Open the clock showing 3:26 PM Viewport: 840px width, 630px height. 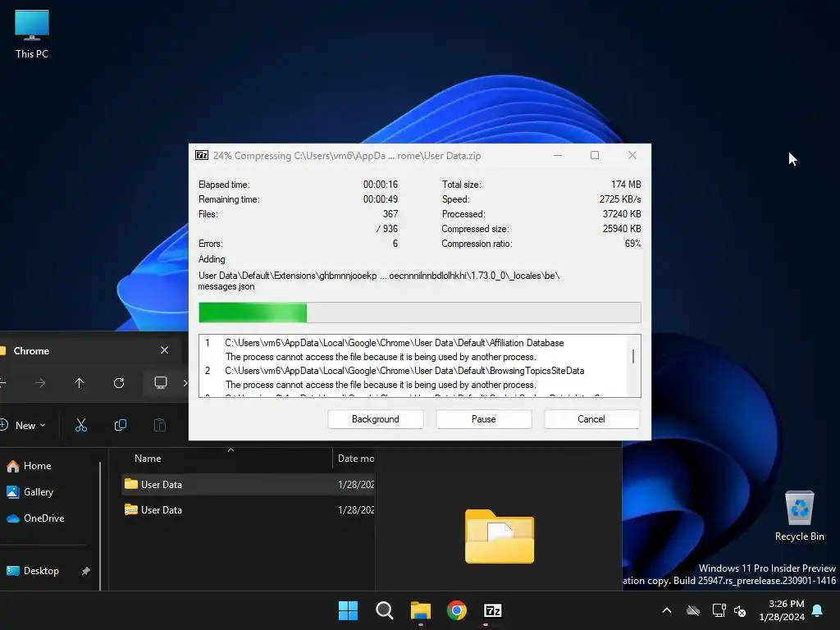point(782,610)
